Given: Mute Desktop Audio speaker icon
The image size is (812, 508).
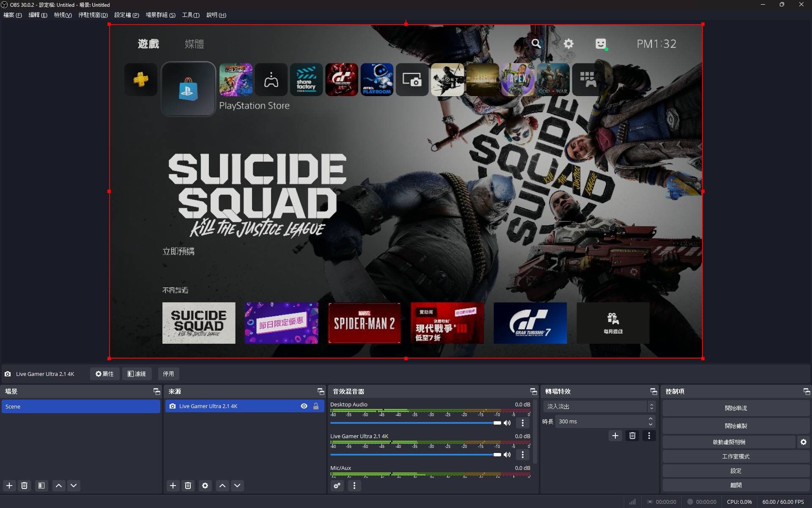Looking at the screenshot, I should click(507, 423).
